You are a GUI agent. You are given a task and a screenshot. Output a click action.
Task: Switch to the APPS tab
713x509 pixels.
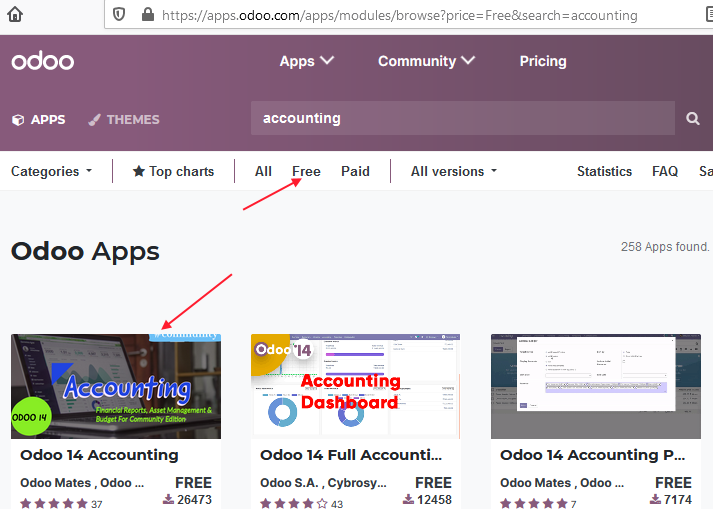[39, 120]
